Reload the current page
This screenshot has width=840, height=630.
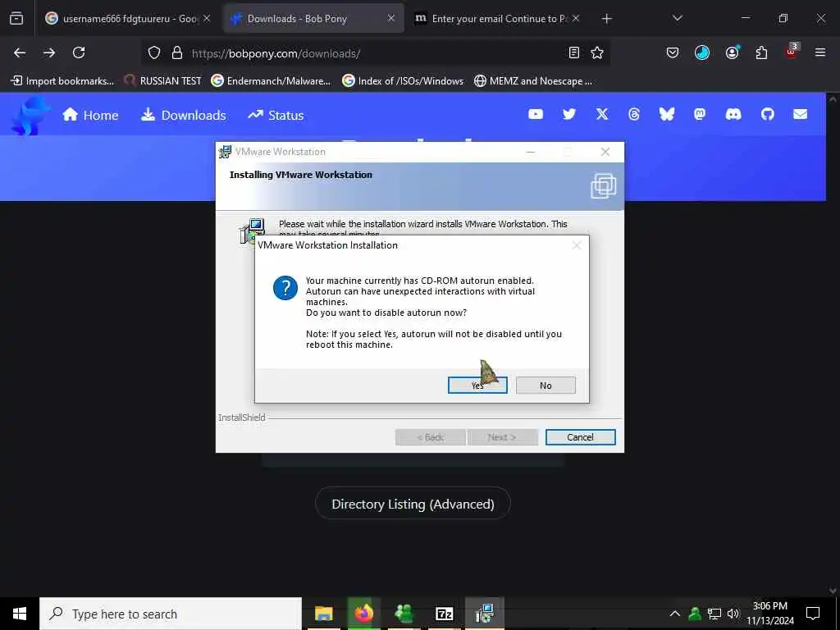[x=79, y=52]
